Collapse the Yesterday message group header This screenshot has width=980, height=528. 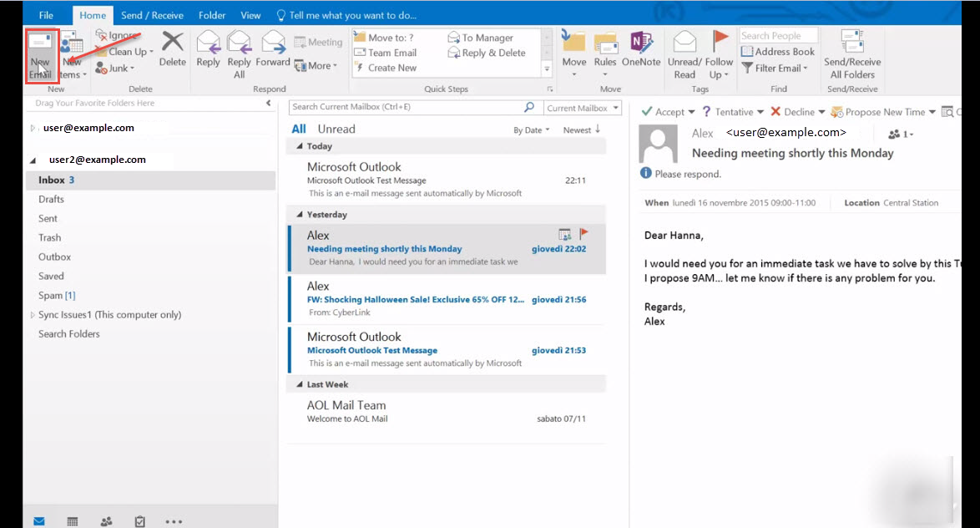coord(301,214)
